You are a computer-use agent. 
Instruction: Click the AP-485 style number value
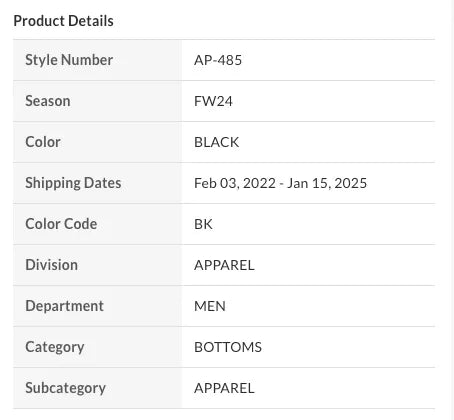[x=218, y=60]
